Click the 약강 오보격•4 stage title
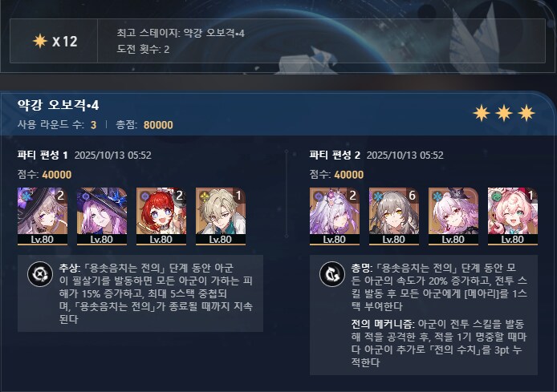 click(59, 105)
